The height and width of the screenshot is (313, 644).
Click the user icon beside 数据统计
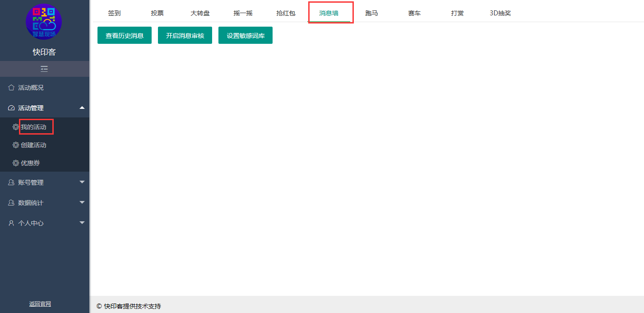coord(11,203)
